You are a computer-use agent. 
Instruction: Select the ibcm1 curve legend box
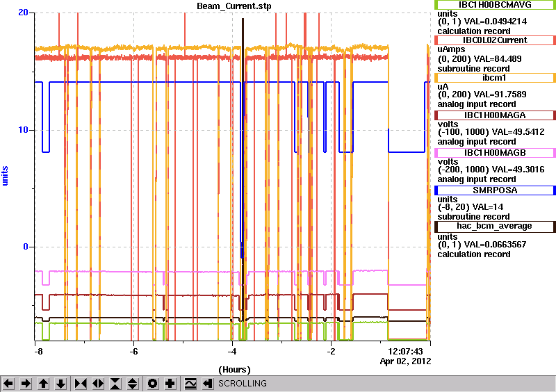pos(495,78)
